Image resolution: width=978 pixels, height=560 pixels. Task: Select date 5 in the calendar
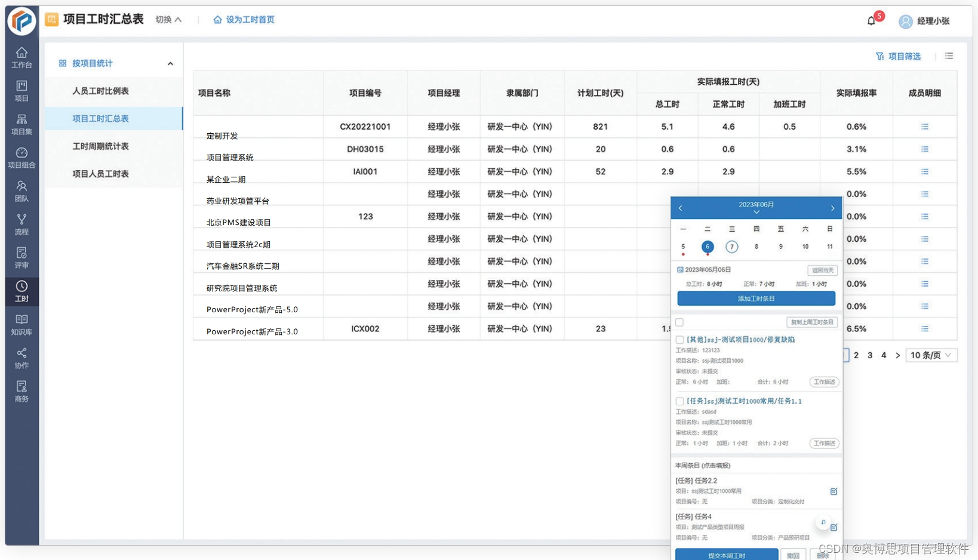coord(683,247)
